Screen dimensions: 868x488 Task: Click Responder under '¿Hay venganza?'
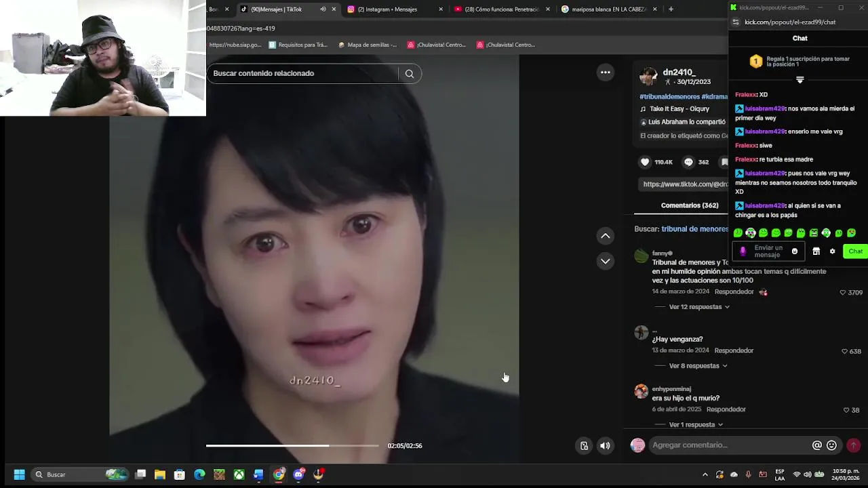pos(734,351)
